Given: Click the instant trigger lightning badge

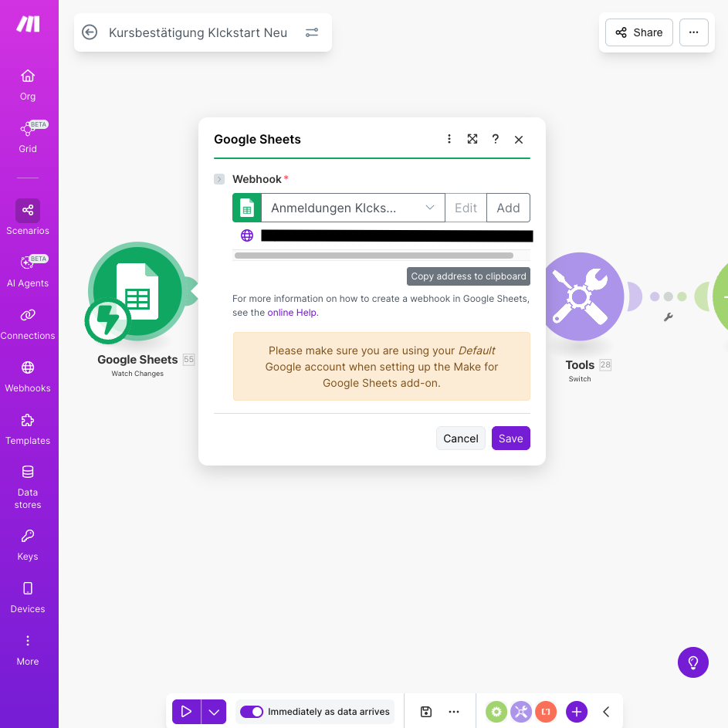Looking at the screenshot, I should tap(108, 320).
